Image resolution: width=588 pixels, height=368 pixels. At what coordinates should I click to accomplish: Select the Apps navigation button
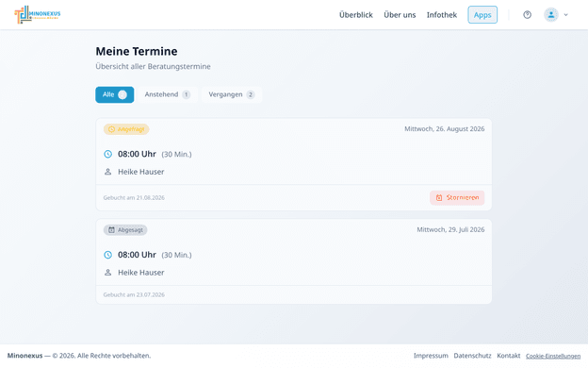pos(482,15)
